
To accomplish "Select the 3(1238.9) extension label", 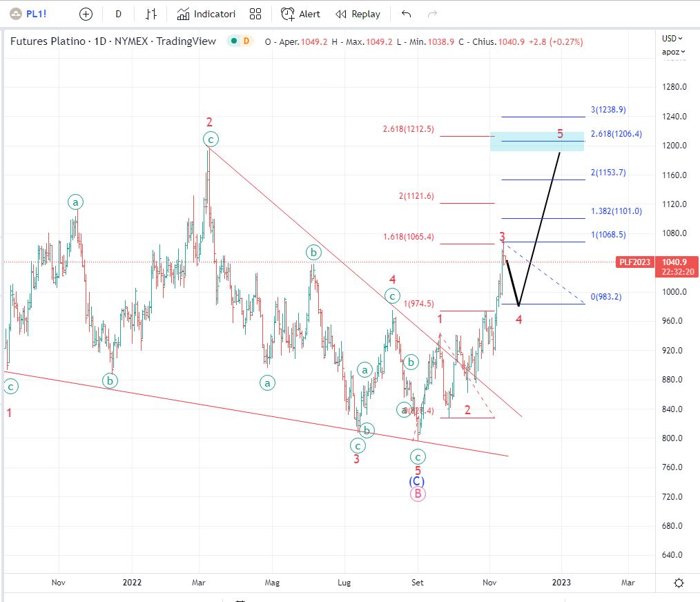I will click(608, 109).
